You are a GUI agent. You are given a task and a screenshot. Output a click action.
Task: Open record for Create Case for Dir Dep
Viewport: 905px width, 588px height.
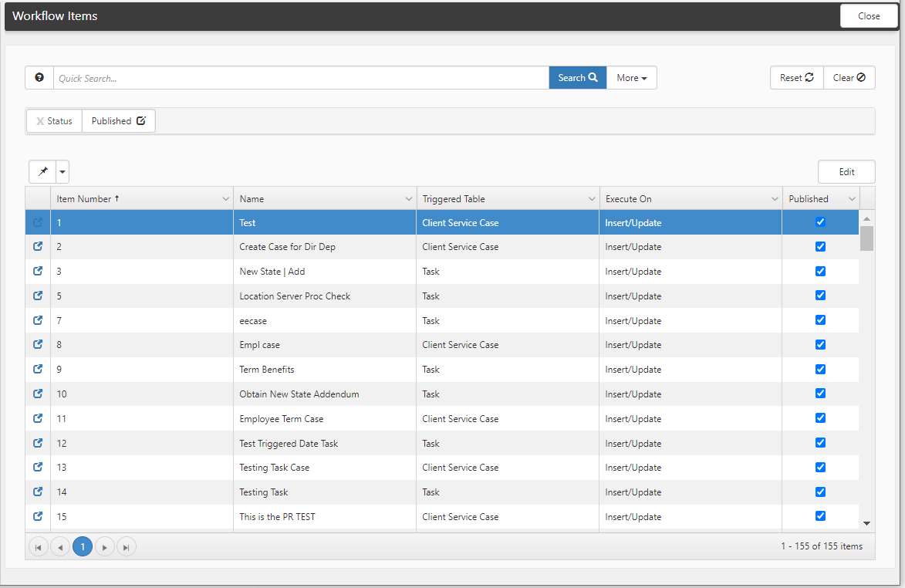tap(38, 247)
